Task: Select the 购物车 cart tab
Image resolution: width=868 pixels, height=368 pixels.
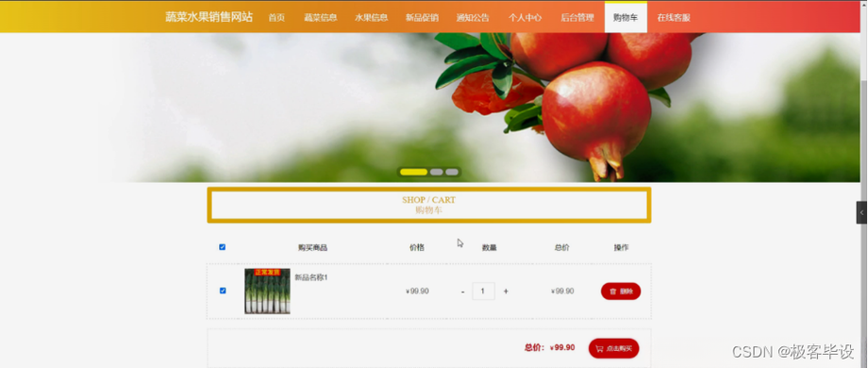Action: pyautogui.click(x=626, y=18)
